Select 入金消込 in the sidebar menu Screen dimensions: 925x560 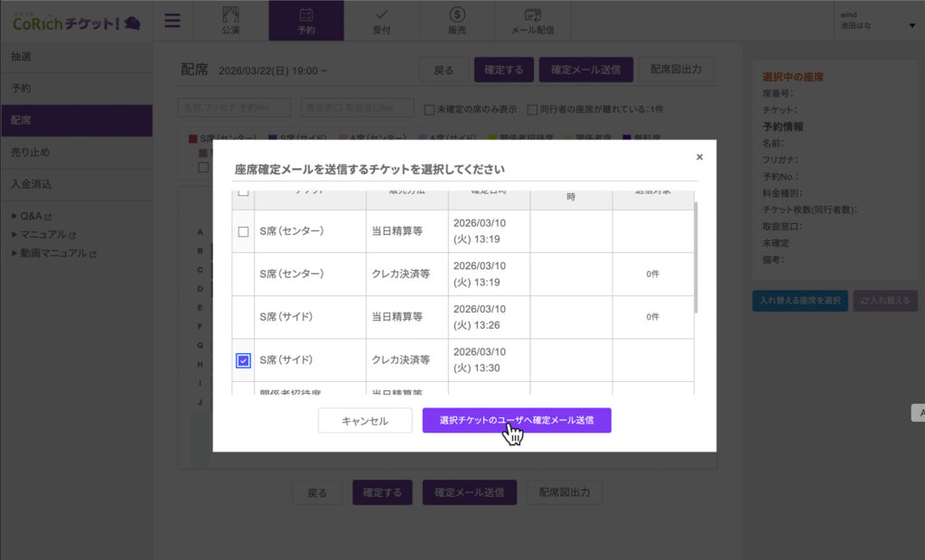pos(31,184)
